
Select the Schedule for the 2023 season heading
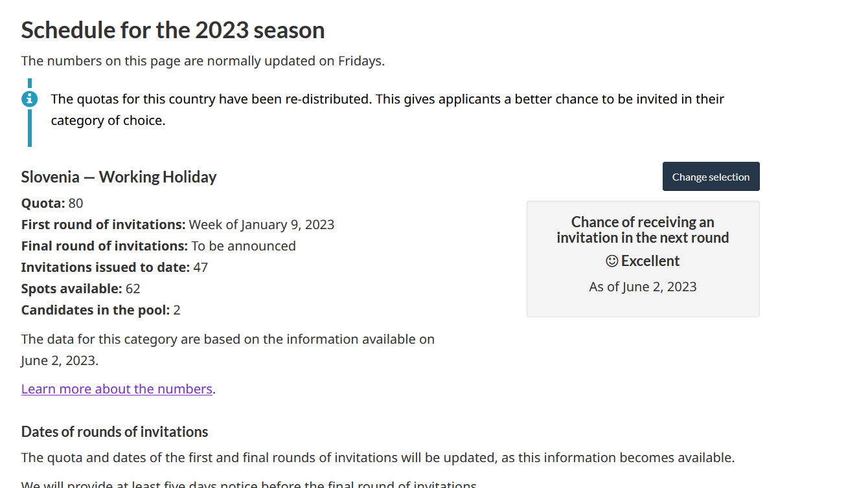pos(173,30)
